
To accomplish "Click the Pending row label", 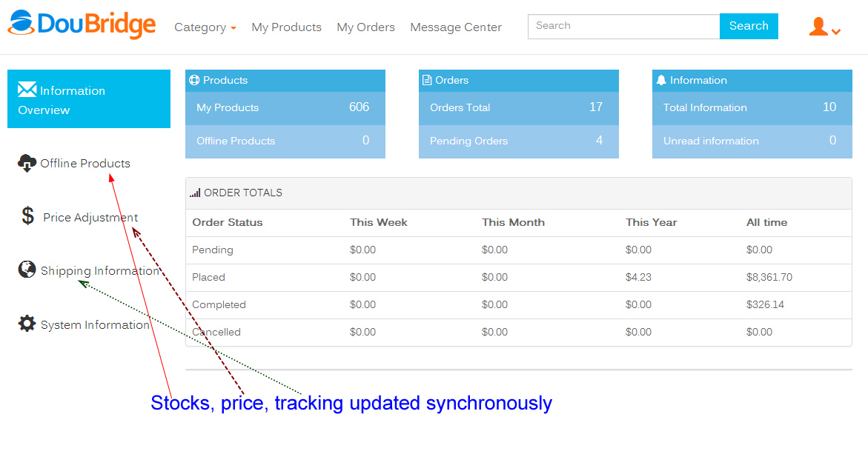I will click(x=213, y=250).
